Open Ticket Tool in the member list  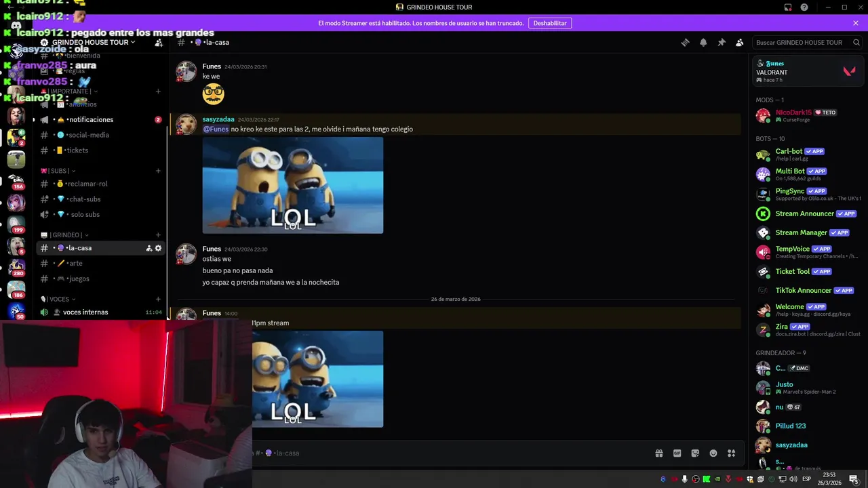[807, 271]
